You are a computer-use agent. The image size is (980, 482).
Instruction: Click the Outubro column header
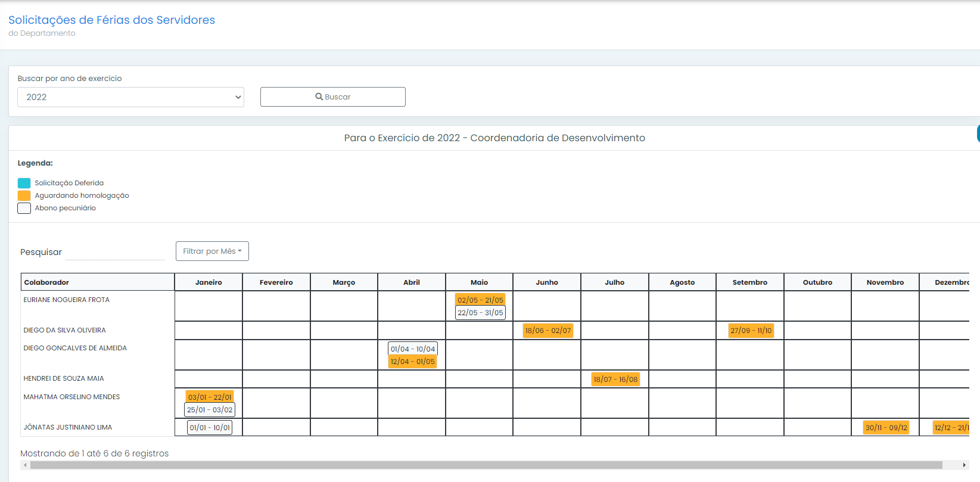pos(817,282)
